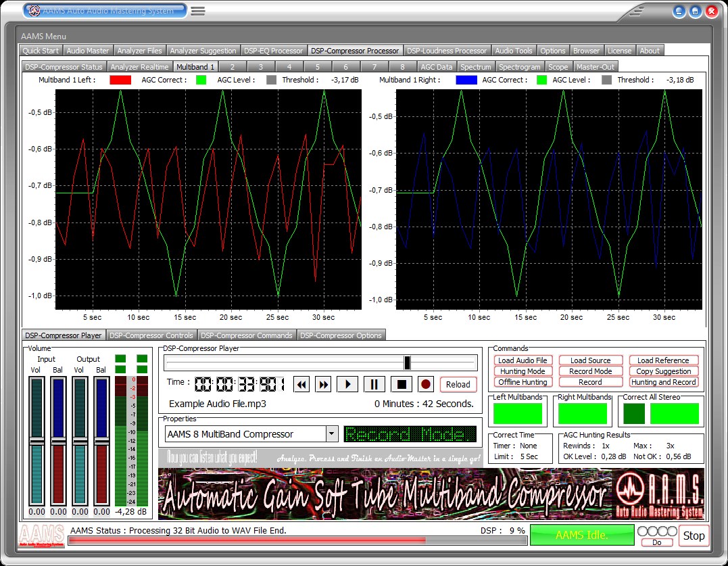The width and height of the screenshot is (728, 566).
Task: Switch to DSP-EQ Processor tab
Action: (273, 51)
